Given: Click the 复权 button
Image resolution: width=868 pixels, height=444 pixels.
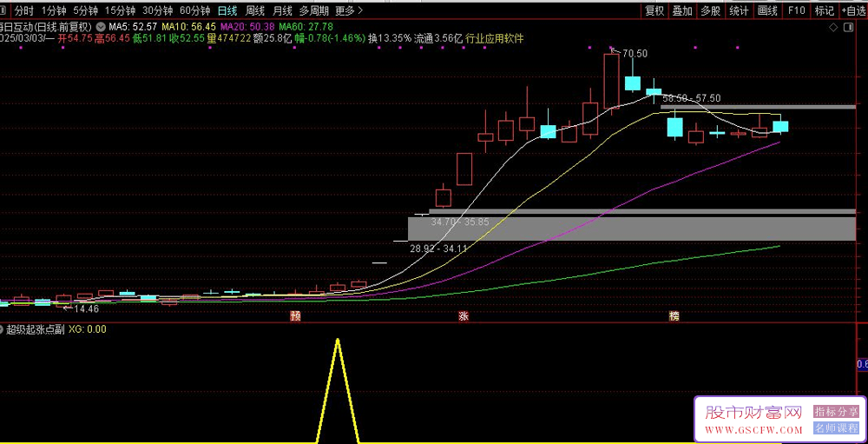Looking at the screenshot, I should (654, 10).
